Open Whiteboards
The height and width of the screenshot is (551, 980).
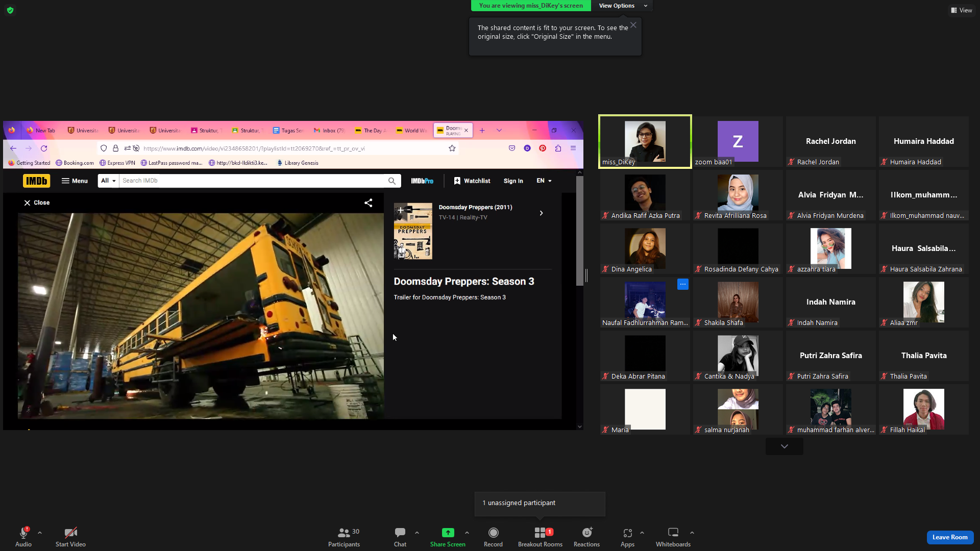[673, 537]
